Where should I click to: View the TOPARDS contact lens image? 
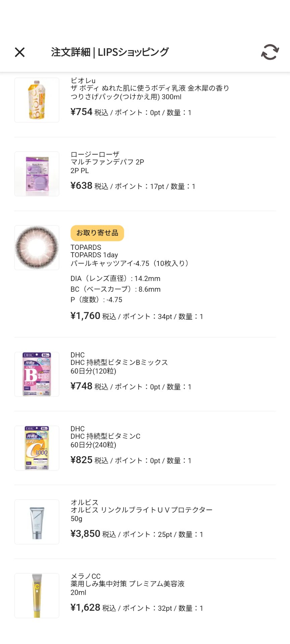pos(37,248)
